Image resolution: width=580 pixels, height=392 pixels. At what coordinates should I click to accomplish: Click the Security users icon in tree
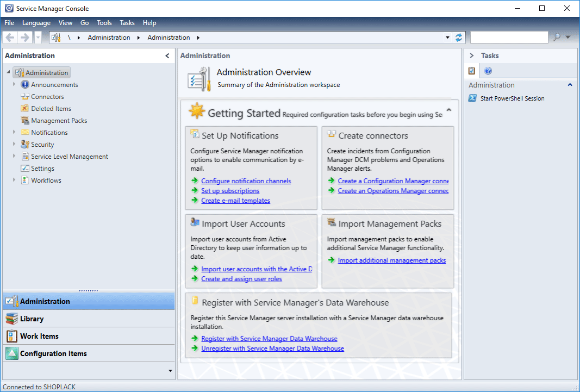[25, 144]
